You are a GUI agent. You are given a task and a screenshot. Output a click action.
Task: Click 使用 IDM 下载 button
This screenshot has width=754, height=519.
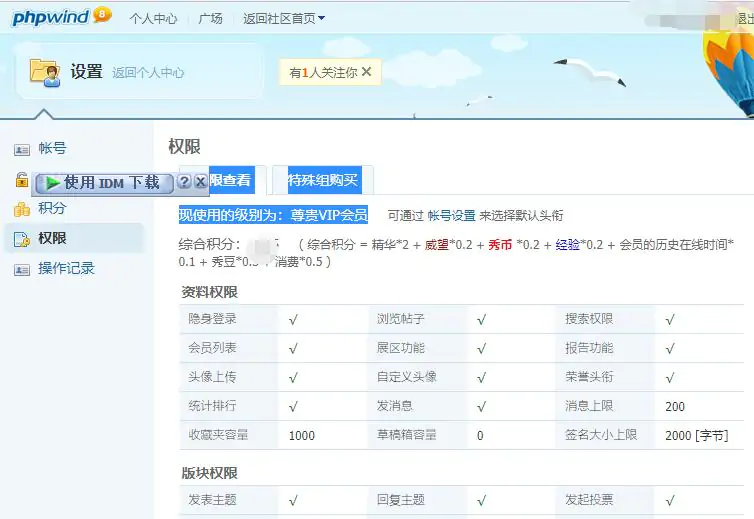tap(104, 183)
